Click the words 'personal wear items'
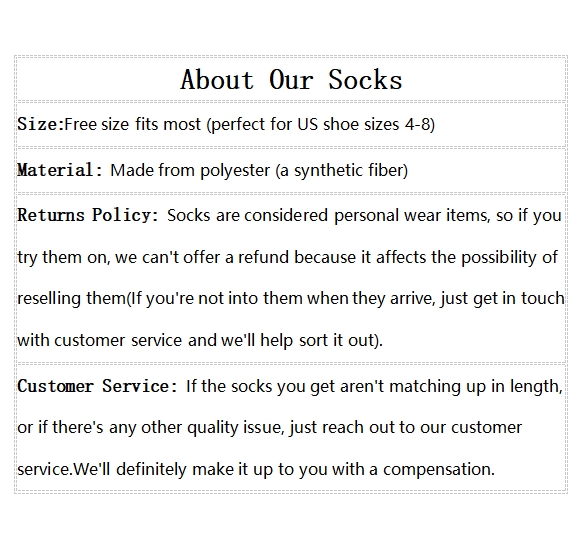 click(x=412, y=215)
